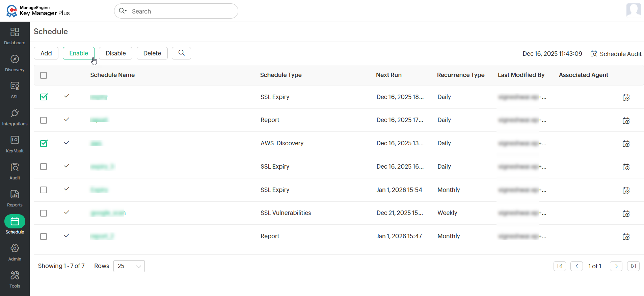Screen dimensions: 644x296
Task: Click the Add button
Action: coord(46,53)
